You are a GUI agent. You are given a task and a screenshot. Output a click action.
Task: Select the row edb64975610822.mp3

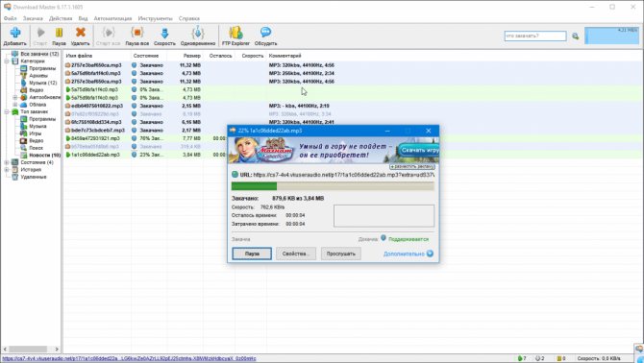coord(353,106)
